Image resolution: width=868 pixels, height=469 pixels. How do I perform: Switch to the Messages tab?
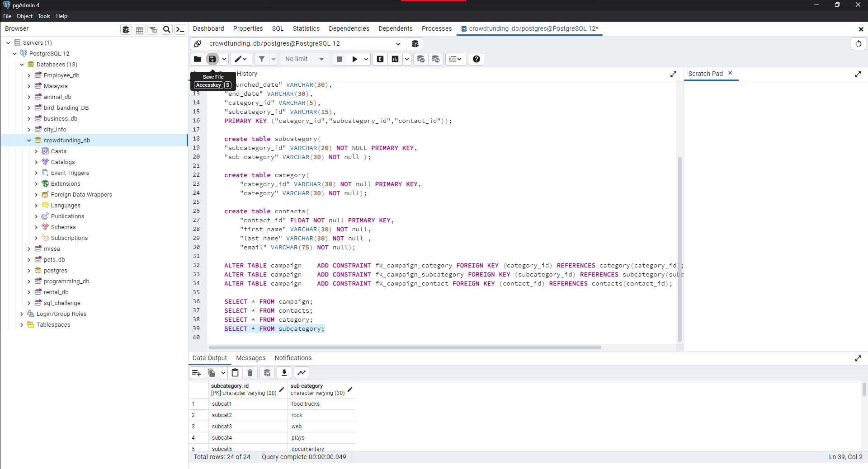[x=250, y=358]
